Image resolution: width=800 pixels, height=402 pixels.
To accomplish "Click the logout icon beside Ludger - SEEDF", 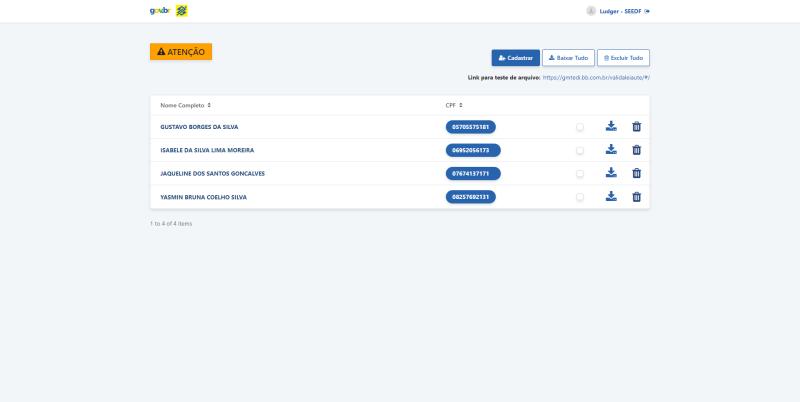I will coord(648,11).
